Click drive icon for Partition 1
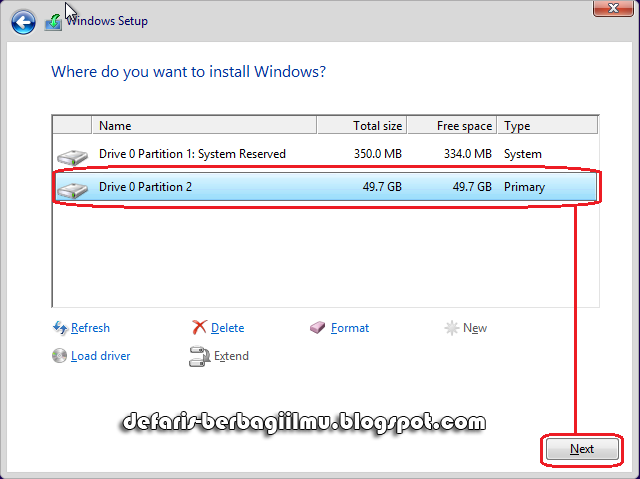The height and width of the screenshot is (479, 640). coord(72,156)
